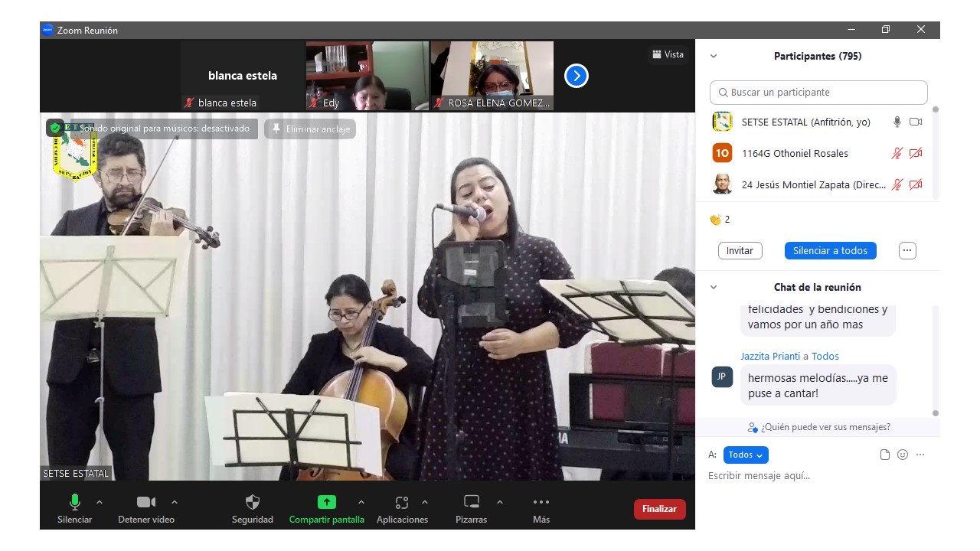Collapse Chat de la reunión chevron

pos(714,287)
